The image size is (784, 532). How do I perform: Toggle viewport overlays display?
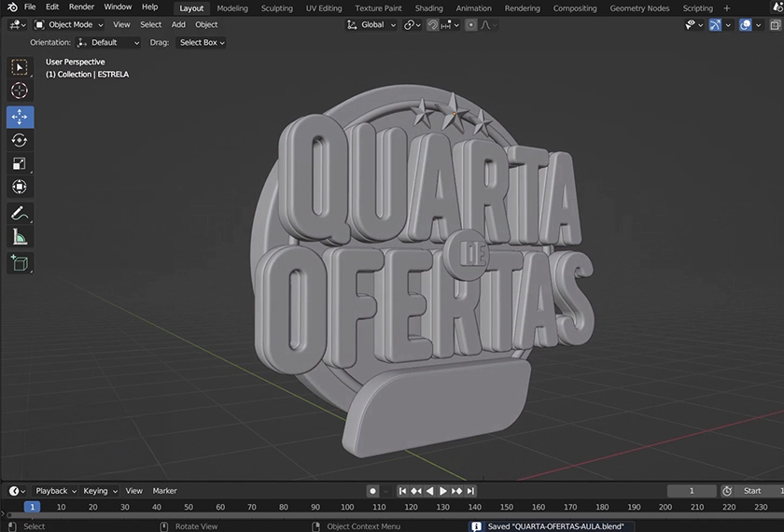[745, 25]
